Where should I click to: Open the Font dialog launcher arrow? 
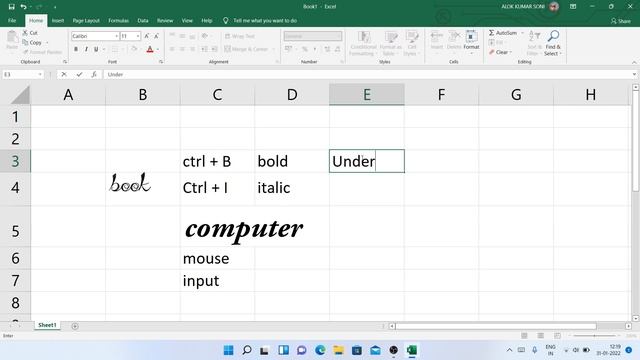point(161,62)
